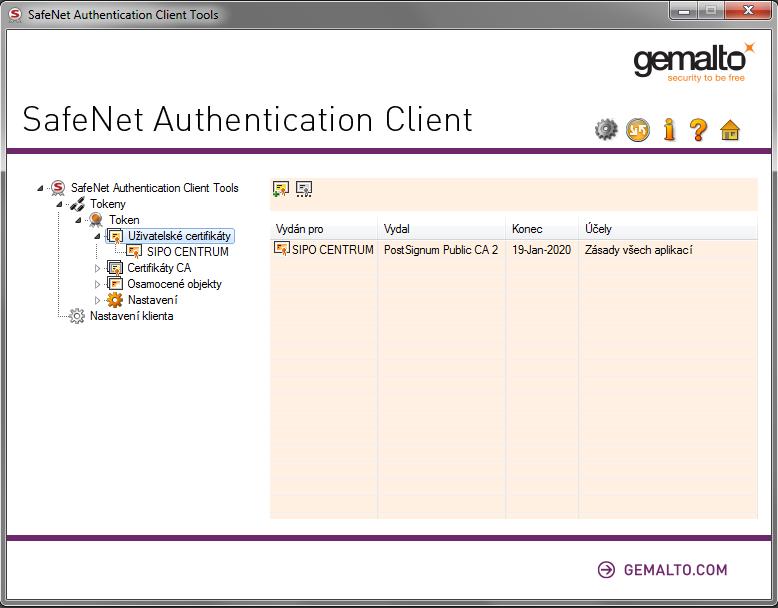Sort by Vydán pro column header

324,229
